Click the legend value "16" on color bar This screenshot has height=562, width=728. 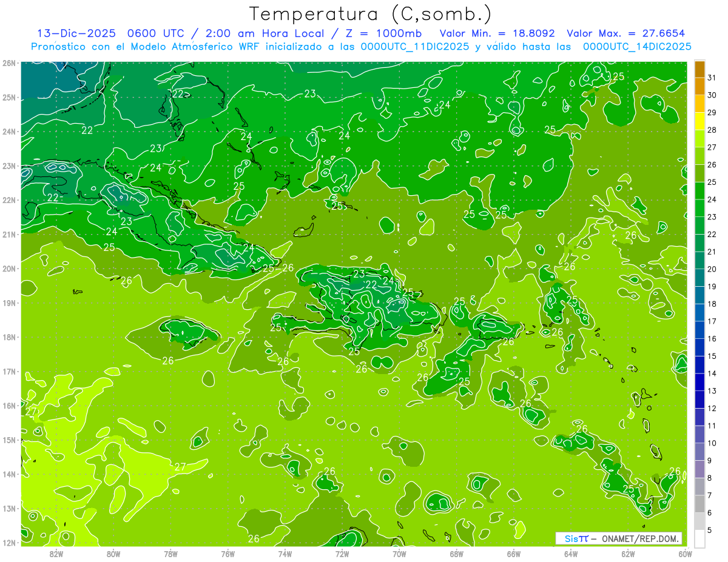[x=712, y=339]
